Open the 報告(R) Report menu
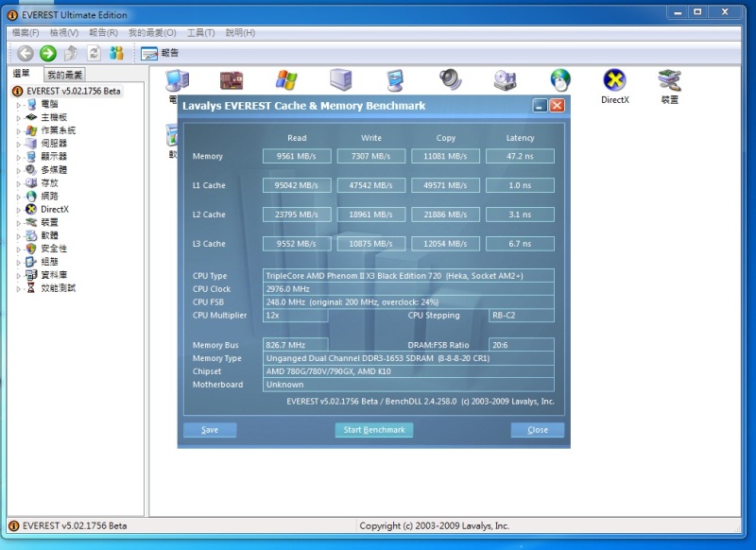 coord(104,33)
